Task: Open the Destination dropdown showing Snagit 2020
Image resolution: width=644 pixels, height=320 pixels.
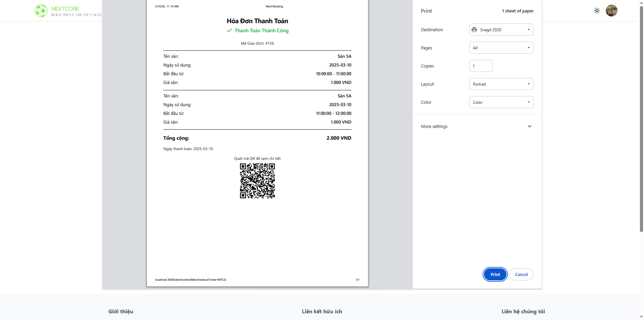Action: (501, 30)
